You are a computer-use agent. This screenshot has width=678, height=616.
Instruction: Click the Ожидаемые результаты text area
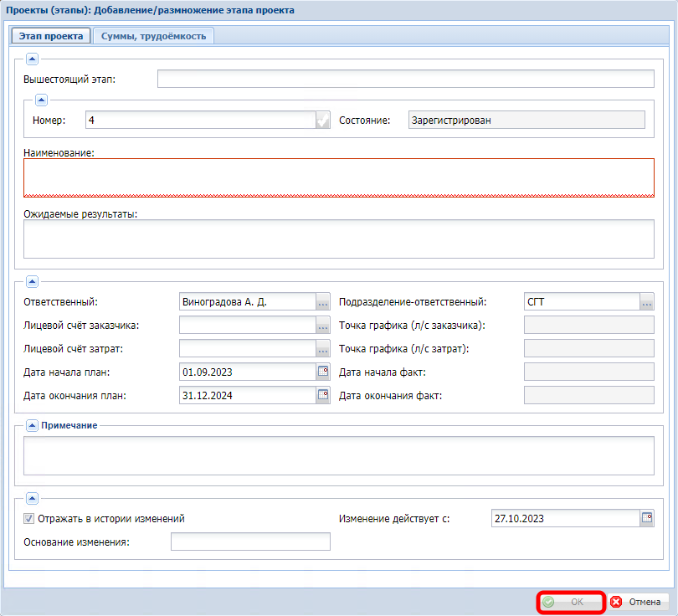(x=338, y=239)
